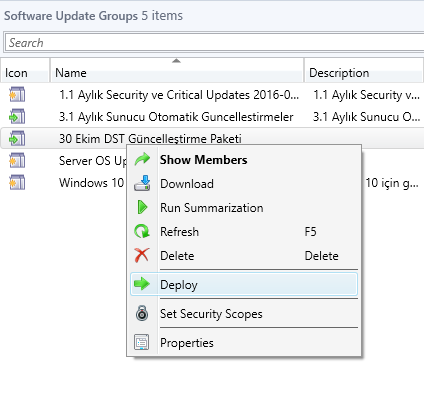
Task: Click the Properties sheet icon
Action: point(142,342)
